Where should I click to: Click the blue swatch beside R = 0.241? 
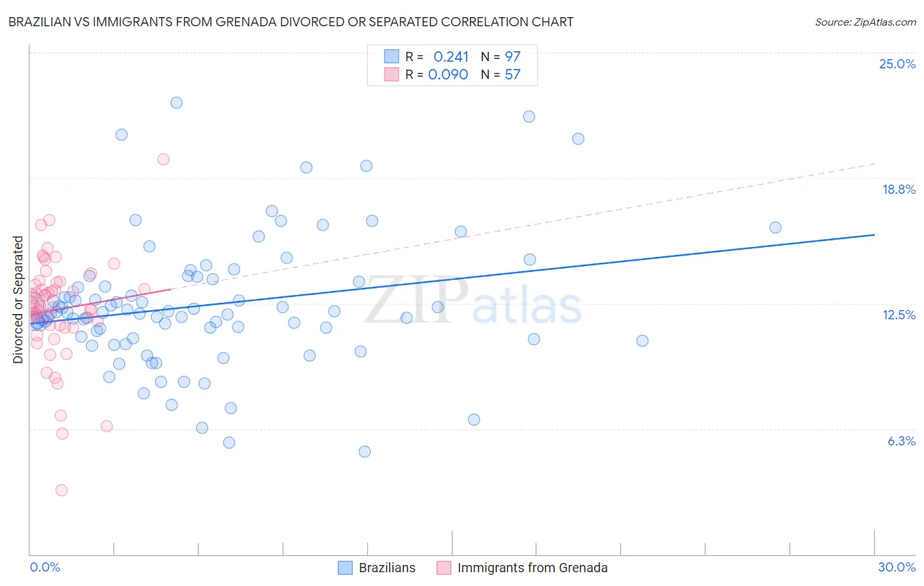[392, 56]
